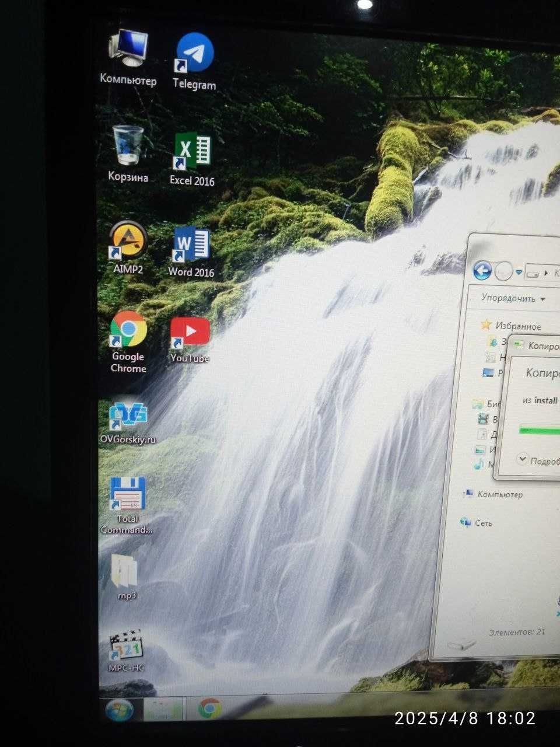Click the green copy progress bar
The image size is (560, 747).
(x=540, y=430)
